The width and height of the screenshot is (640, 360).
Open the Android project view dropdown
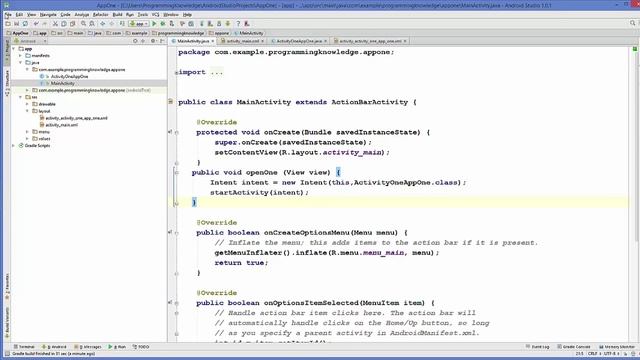[x=30, y=41]
